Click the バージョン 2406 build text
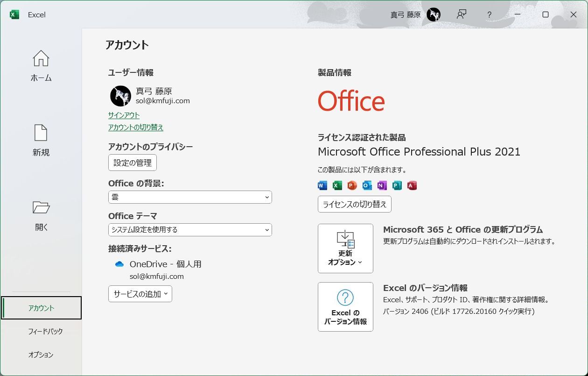 (x=459, y=311)
